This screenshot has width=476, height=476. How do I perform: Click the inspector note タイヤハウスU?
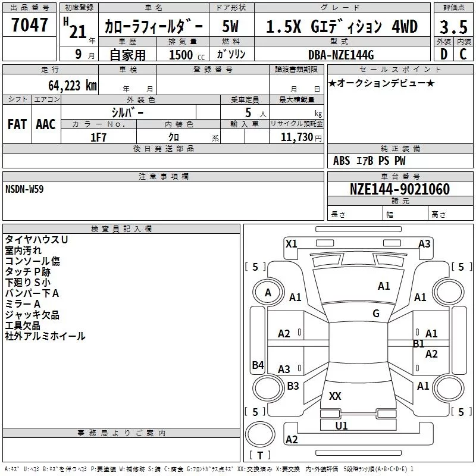tap(36, 240)
